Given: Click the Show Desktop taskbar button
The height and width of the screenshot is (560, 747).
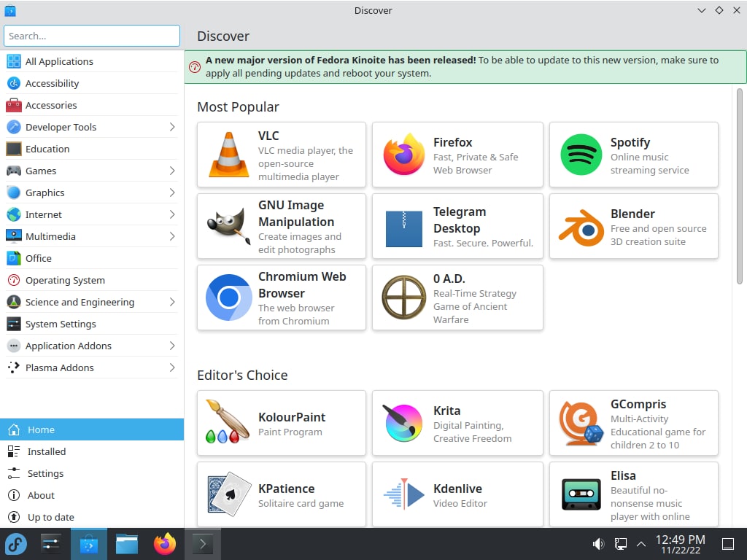Looking at the screenshot, I should coord(728,544).
